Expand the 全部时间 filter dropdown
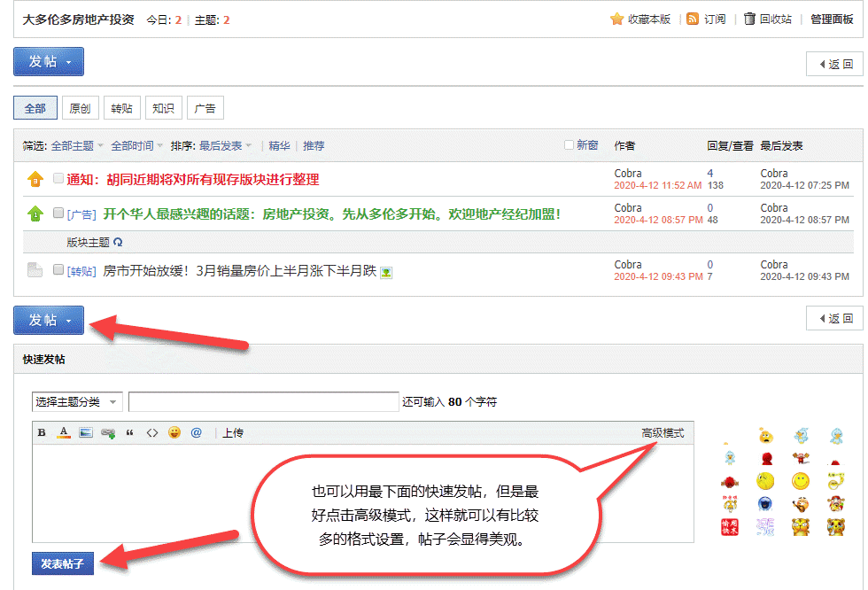The height and width of the screenshot is (590, 868). pyautogui.click(x=136, y=146)
